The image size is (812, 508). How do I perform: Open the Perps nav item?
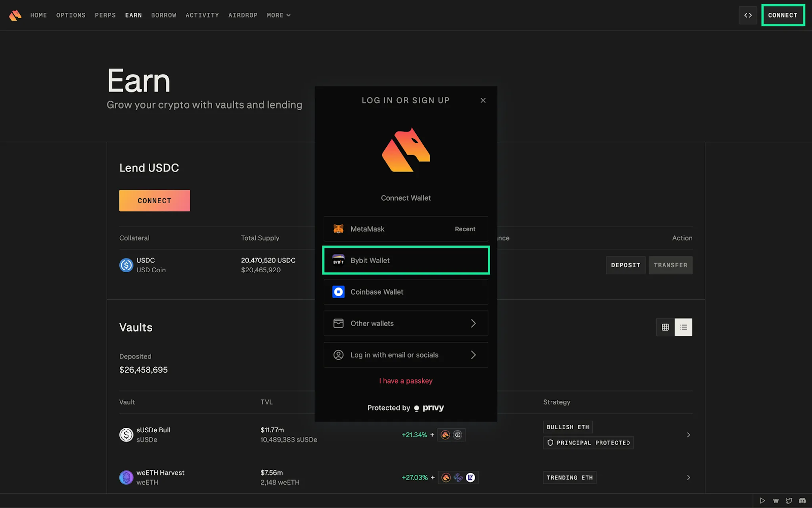[x=106, y=15]
